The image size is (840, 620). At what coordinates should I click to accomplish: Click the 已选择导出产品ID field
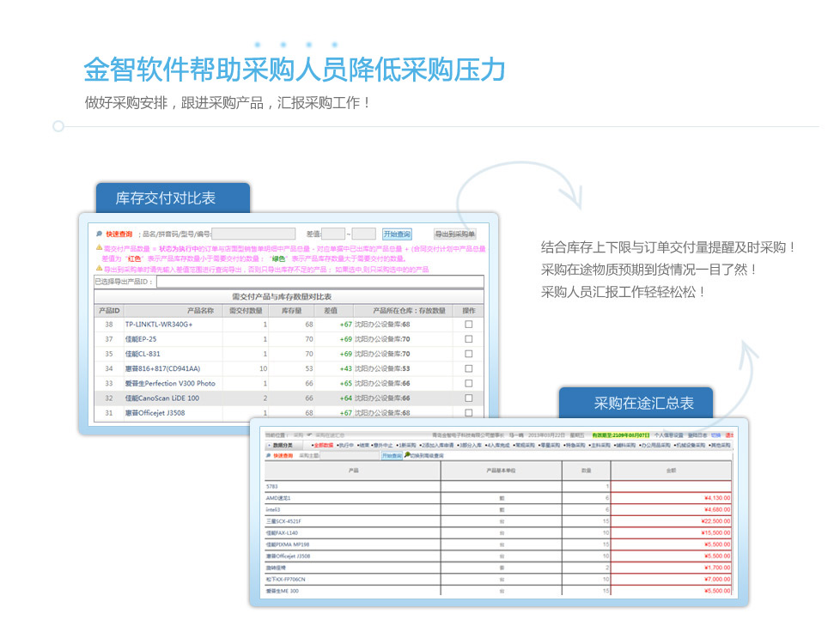coord(320,282)
